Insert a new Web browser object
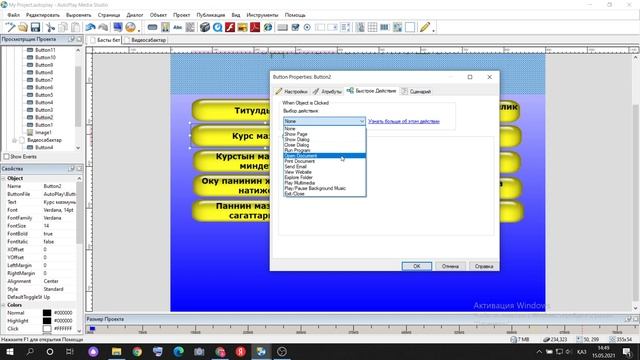The image size is (640, 360). pos(268,27)
